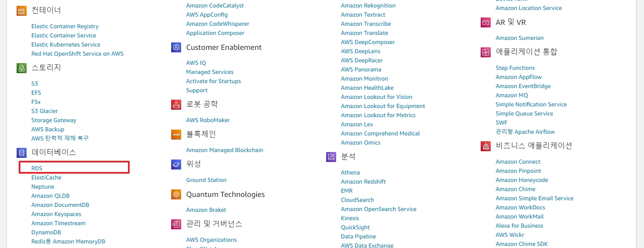Open the EFS service link
The height and width of the screenshot is (248, 644).
point(36,93)
